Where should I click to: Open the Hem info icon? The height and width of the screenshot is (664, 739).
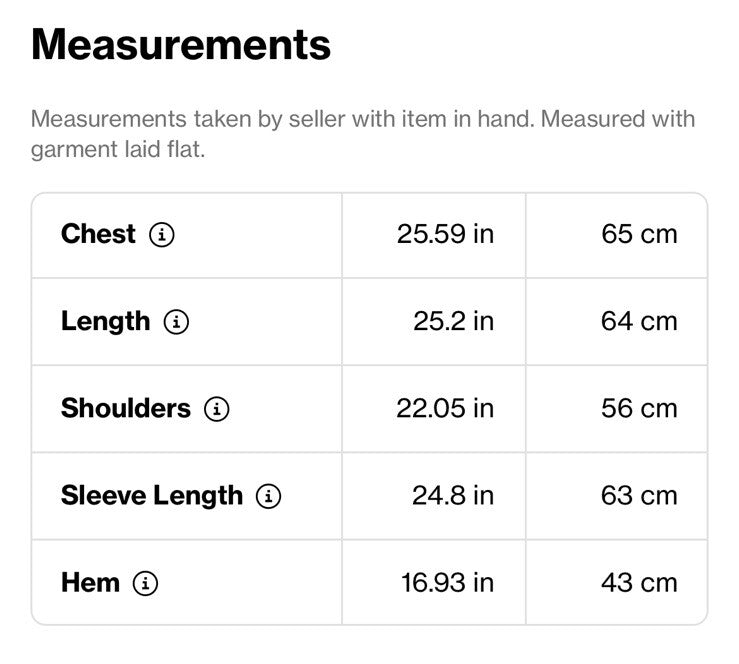point(145,583)
